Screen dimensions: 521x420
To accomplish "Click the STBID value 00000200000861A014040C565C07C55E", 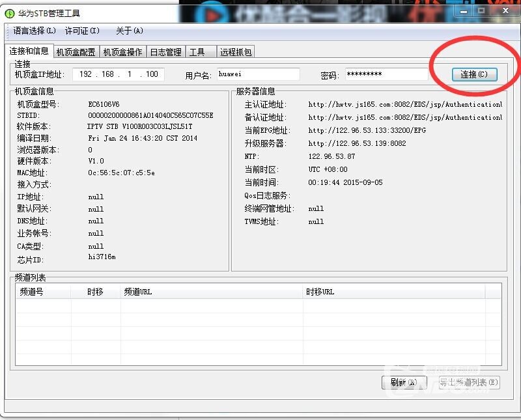I will point(150,115).
